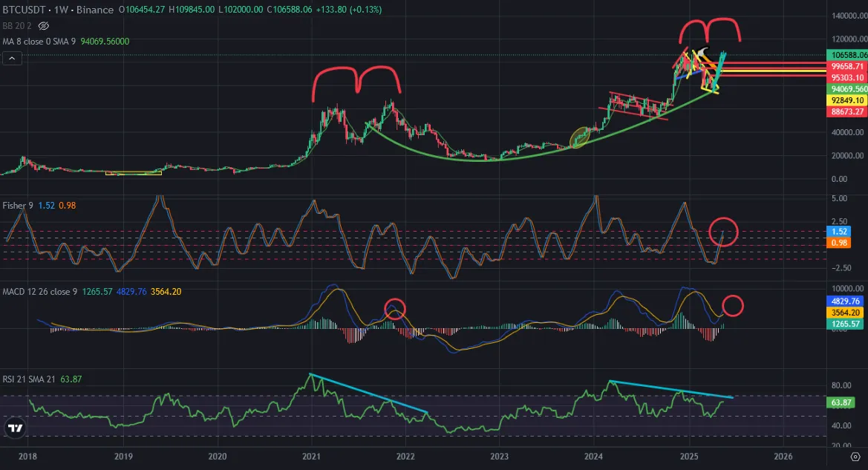The height and width of the screenshot is (470, 868).
Task: Toggle visibility of the BB 20 2 indicator
Action: (x=44, y=26)
